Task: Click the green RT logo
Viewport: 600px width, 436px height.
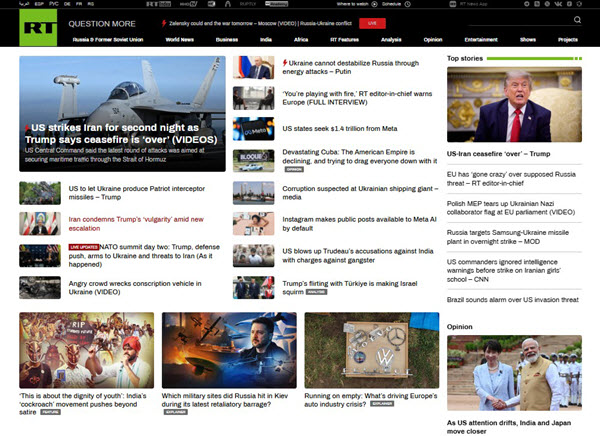Action: 38,28
